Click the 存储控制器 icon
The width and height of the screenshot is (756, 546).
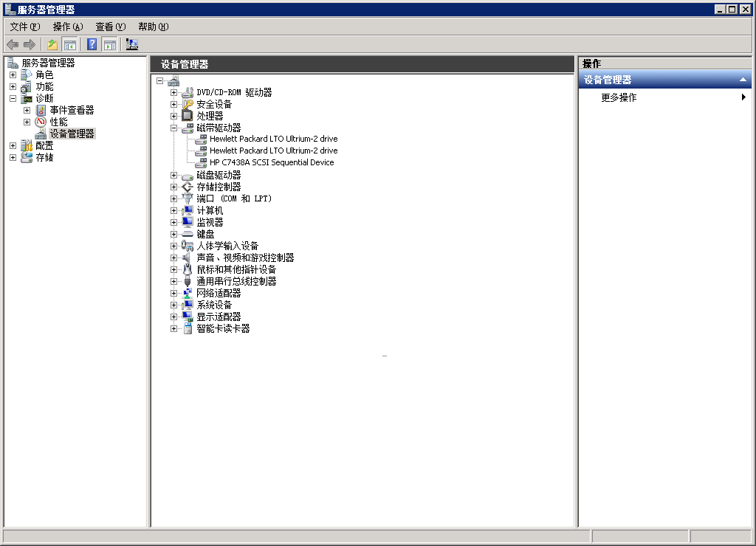[x=188, y=187]
